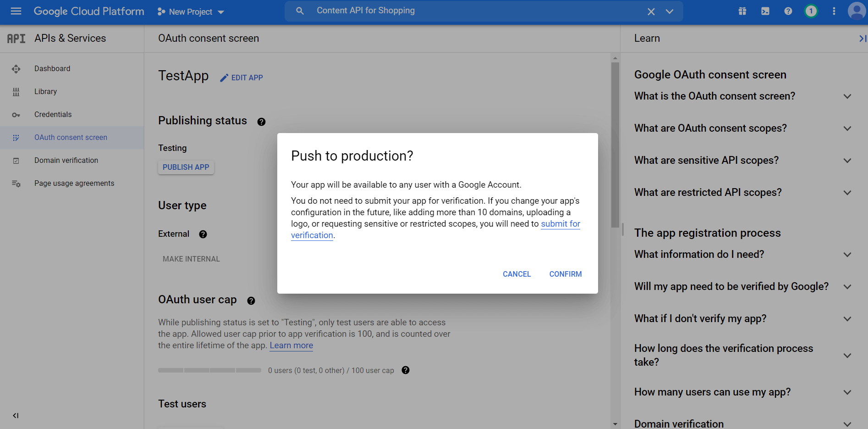Click the EDIT APP pencil icon
The width and height of the screenshot is (868, 429).
click(x=224, y=78)
